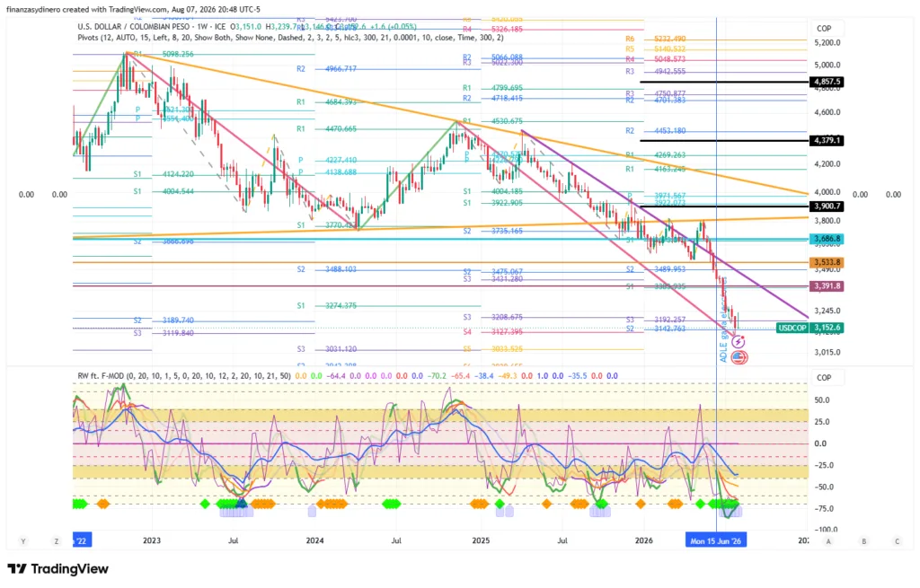The image size is (920, 588).
Task: Click the B button at bottom right
Action: (x=863, y=541)
